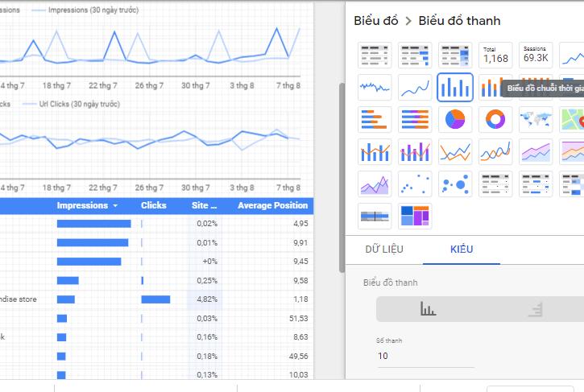The height and width of the screenshot is (392, 584).
Task: Sort table by Site column header
Action: click(204, 205)
